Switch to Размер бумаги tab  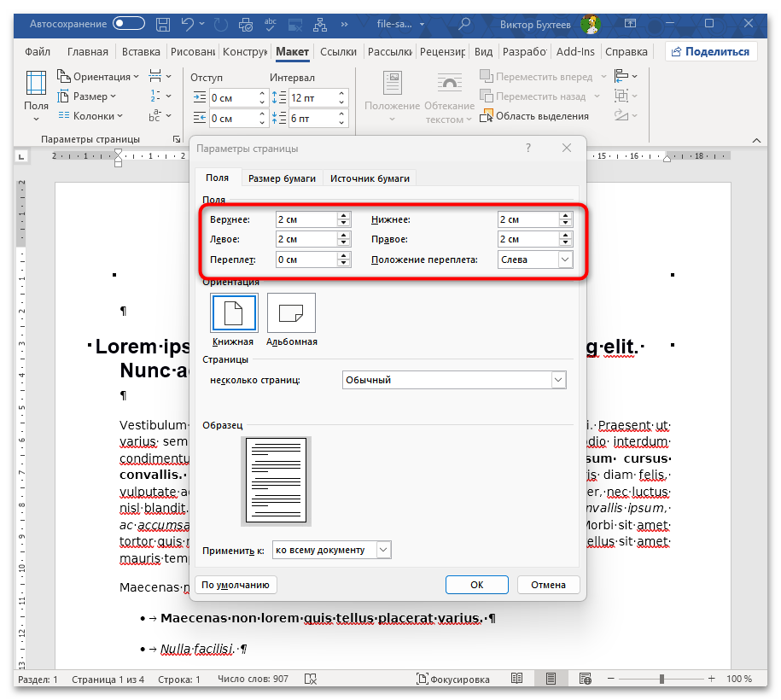pos(282,178)
